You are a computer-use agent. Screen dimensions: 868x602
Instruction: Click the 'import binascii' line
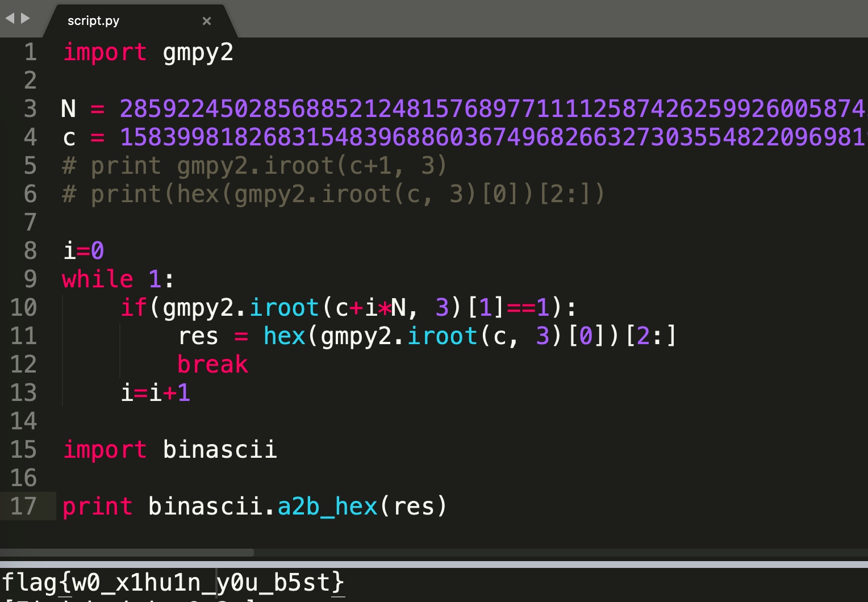[170, 449]
